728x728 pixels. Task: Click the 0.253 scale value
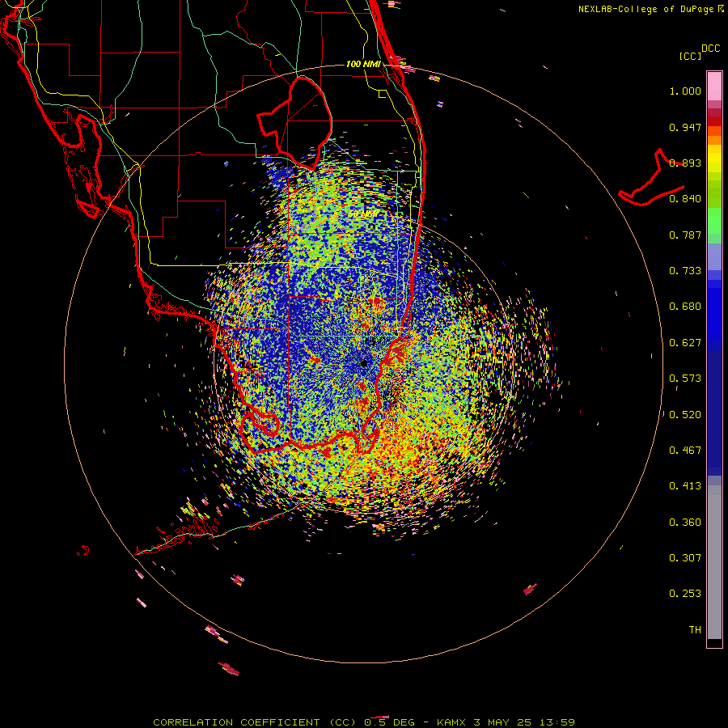(x=685, y=594)
